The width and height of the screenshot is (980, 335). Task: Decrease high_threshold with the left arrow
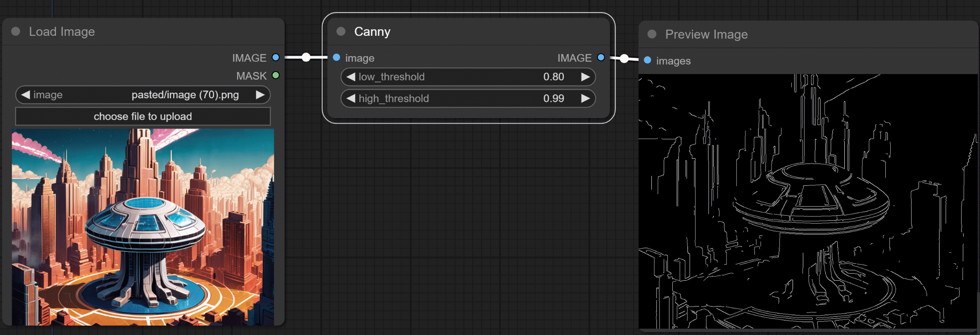point(351,98)
